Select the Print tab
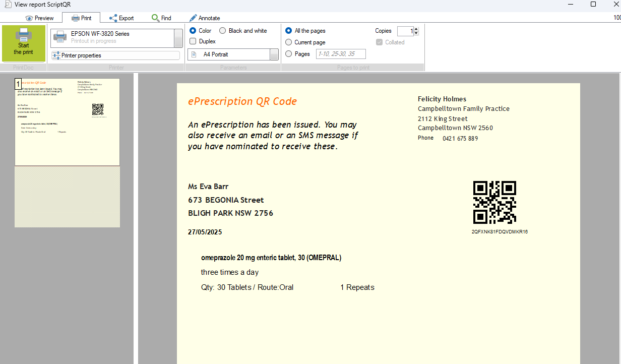This screenshot has height=364, width=621. [81, 18]
